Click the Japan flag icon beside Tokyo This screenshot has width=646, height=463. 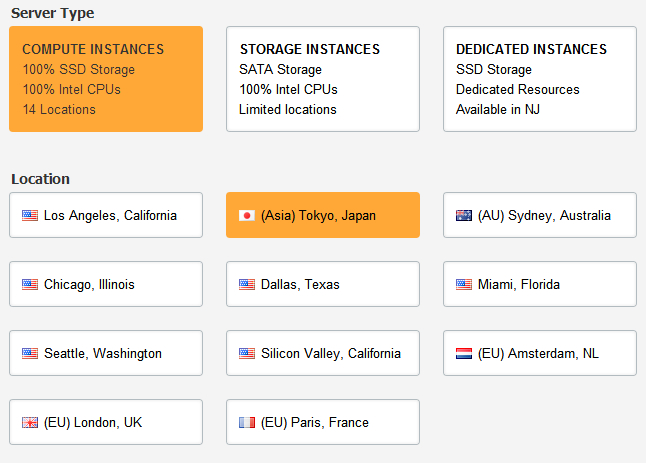point(247,215)
